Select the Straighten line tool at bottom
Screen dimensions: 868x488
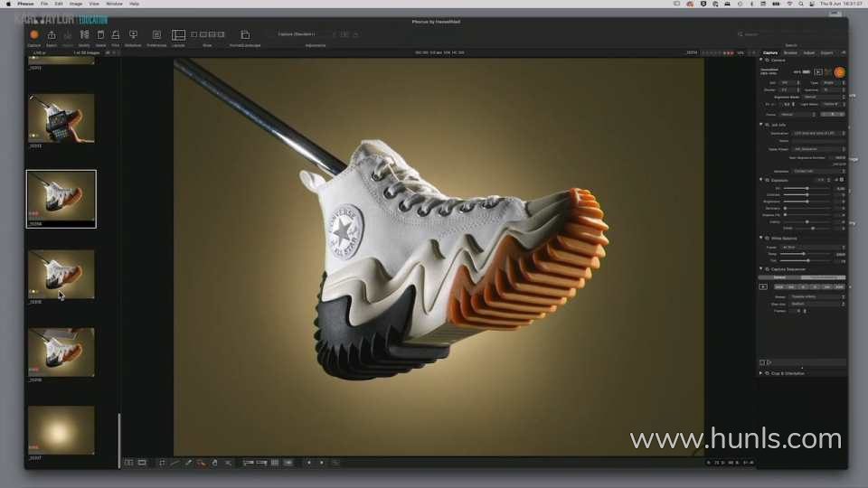[175, 463]
